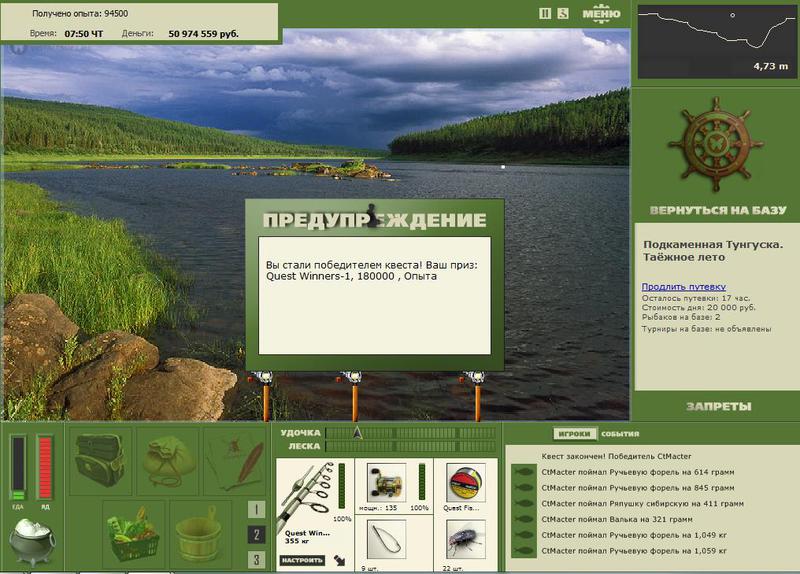Click fish icon of Ряпушку сибирскую row
The image size is (800, 574).
coord(523,504)
